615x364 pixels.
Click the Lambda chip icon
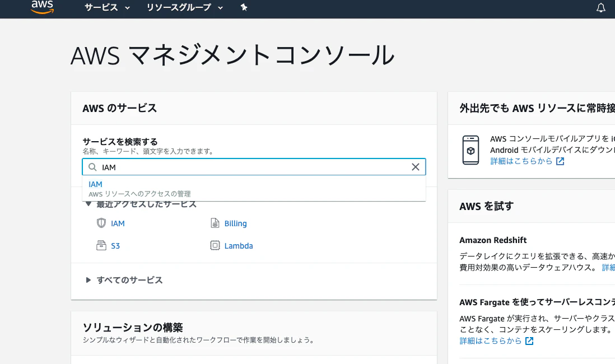215,245
